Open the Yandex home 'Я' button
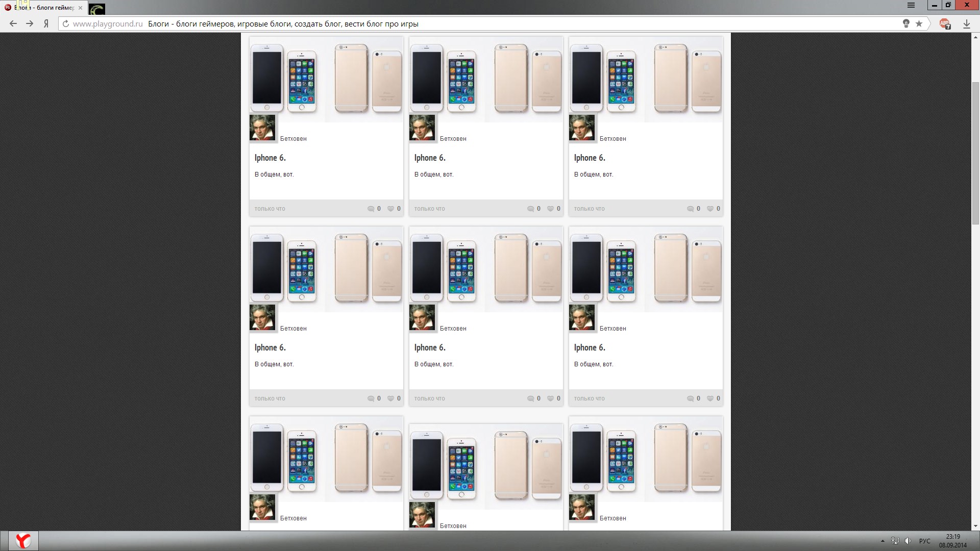 46,23
